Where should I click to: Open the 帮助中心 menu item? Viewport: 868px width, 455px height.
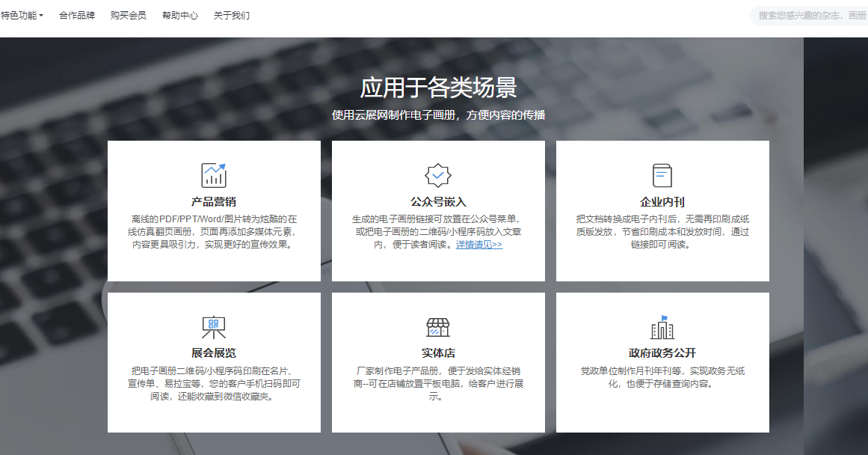[x=180, y=16]
